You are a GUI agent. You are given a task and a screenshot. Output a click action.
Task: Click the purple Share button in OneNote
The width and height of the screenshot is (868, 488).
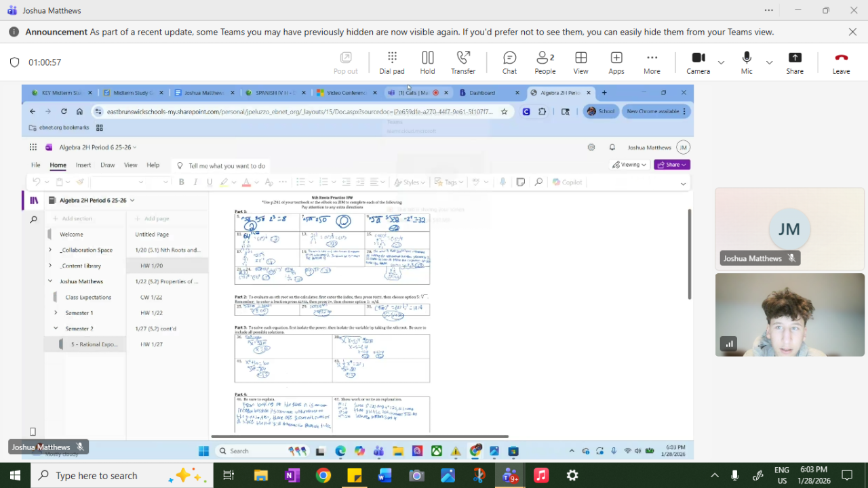pos(672,165)
